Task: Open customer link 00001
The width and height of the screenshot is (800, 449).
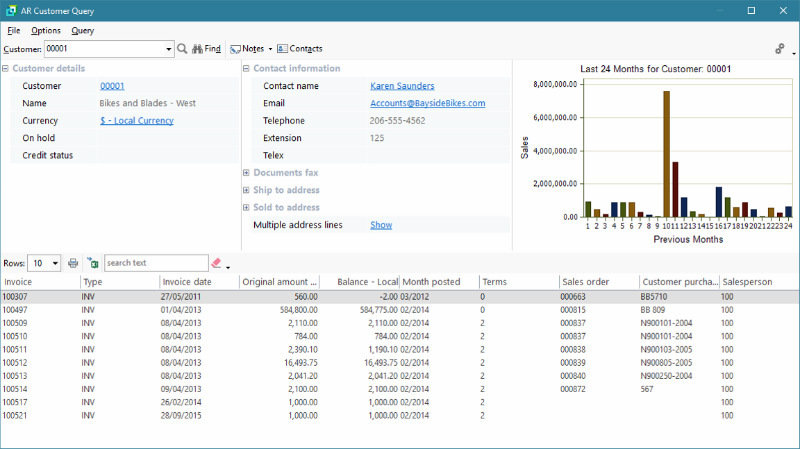Action: 112,86
